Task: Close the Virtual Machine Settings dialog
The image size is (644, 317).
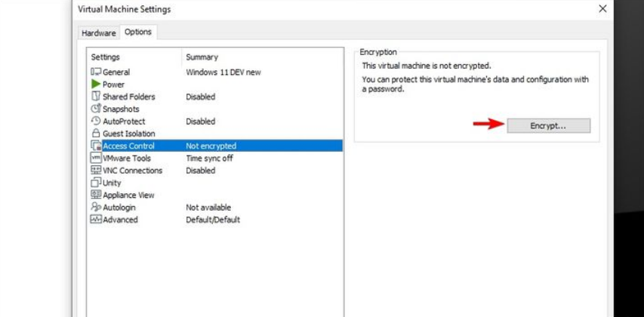Action: 602,9
